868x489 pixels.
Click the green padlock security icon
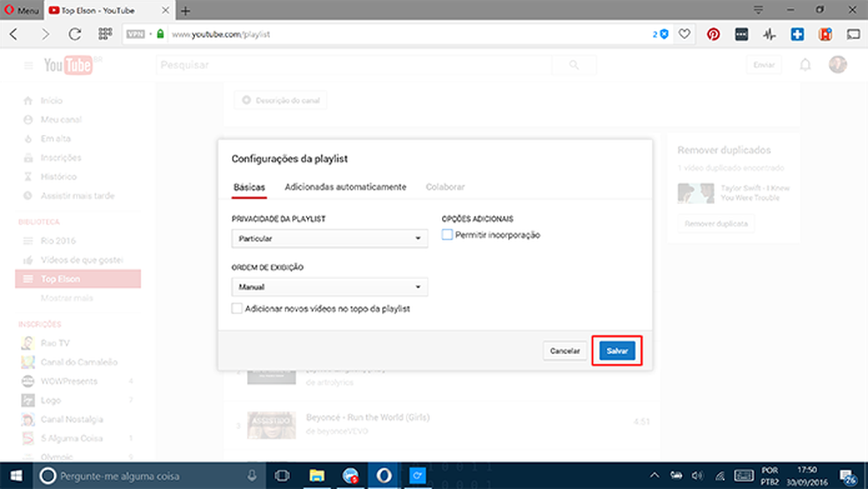point(161,34)
